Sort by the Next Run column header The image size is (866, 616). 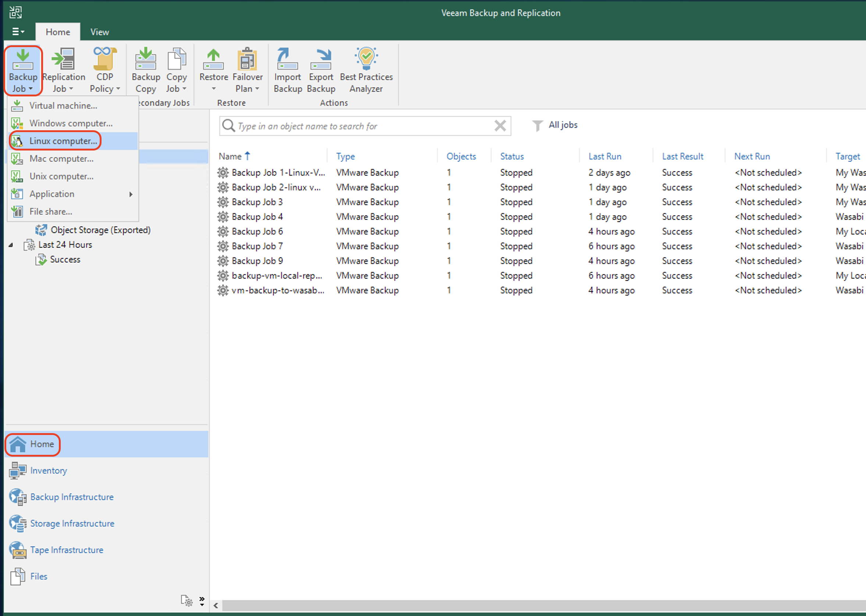[x=752, y=156]
